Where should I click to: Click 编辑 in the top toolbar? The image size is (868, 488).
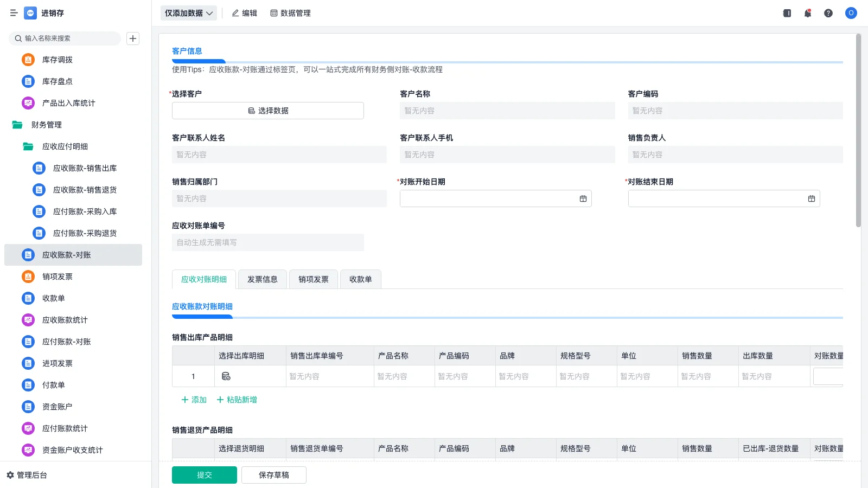pyautogui.click(x=245, y=13)
